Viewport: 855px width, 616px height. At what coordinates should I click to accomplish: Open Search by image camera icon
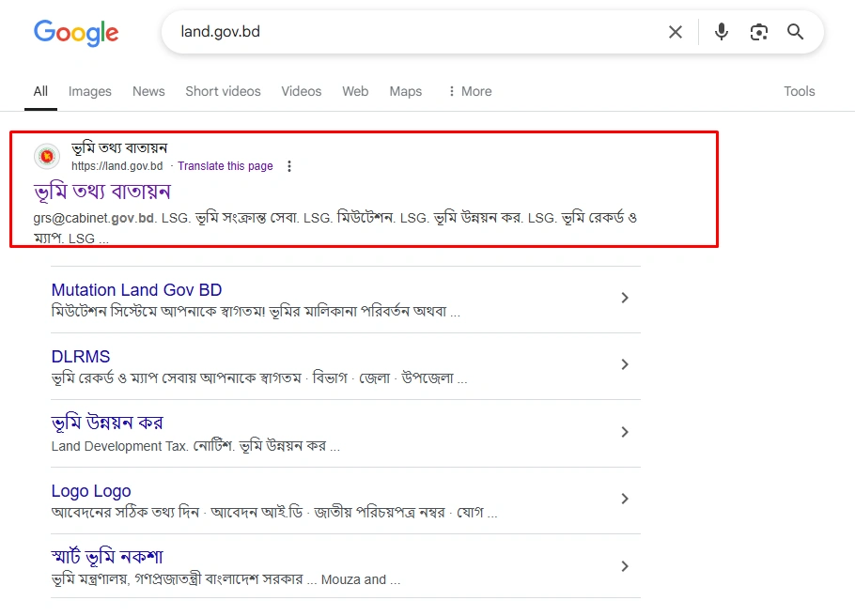click(758, 32)
